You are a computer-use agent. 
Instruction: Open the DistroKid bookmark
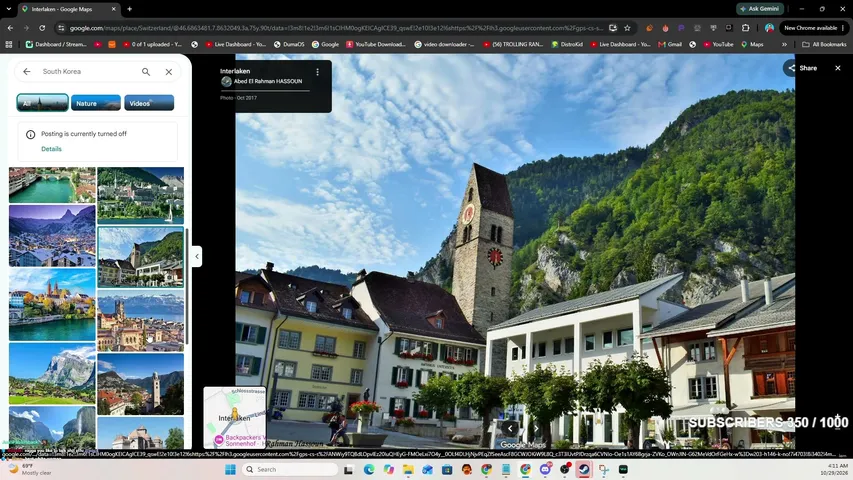click(x=567, y=44)
